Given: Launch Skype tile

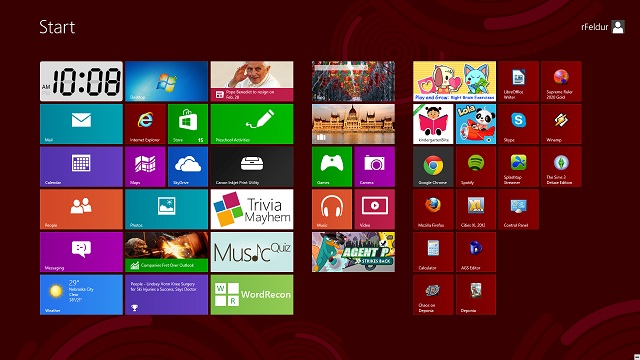Looking at the screenshot, I should [x=518, y=124].
